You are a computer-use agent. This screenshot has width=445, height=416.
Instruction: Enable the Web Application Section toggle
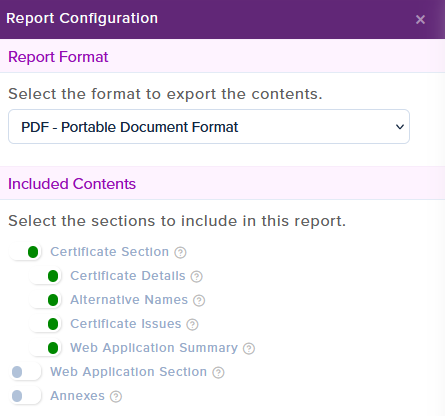(25, 372)
